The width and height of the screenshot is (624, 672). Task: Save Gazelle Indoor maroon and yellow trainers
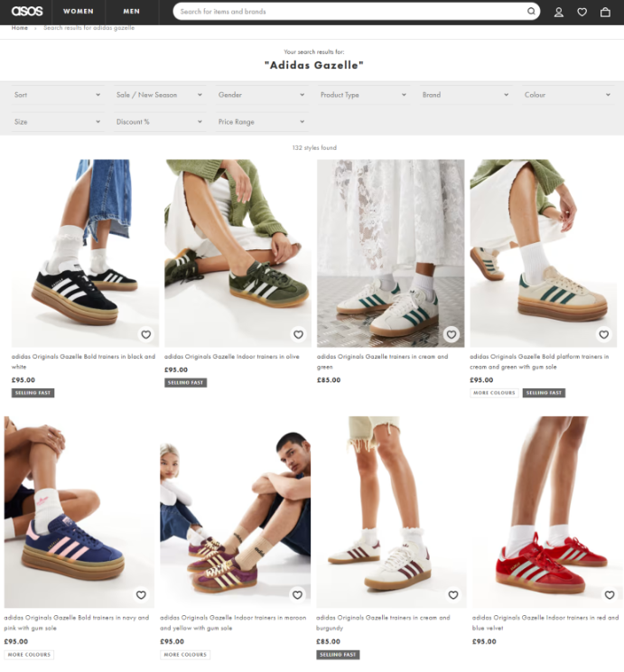pyautogui.click(x=297, y=595)
